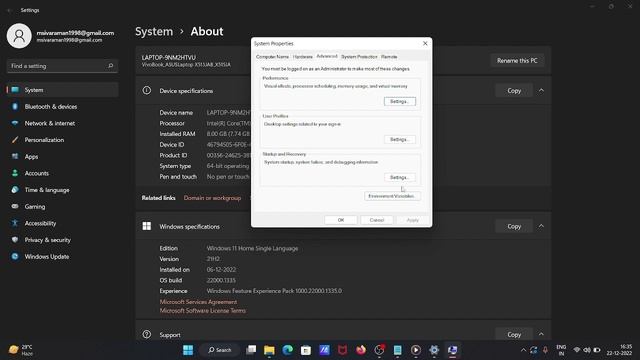Viewport: 640px width, 360px height.
Task: Open Microsoft Software License Terms link
Action: coord(203,311)
